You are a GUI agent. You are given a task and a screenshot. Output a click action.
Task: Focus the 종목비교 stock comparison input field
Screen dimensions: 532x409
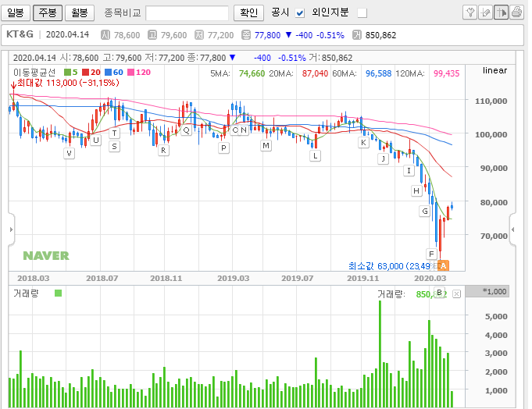pos(187,13)
